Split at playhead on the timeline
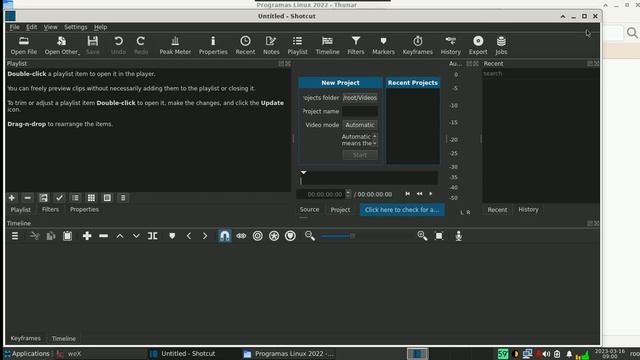The width and height of the screenshot is (640, 360). tap(153, 236)
